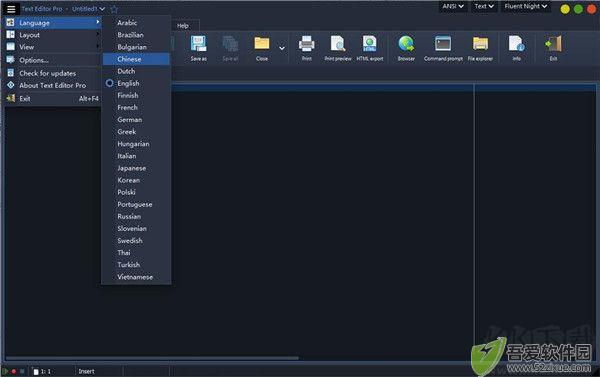Select Brazilian in the language list
600x377 pixels.
(136, 35)
